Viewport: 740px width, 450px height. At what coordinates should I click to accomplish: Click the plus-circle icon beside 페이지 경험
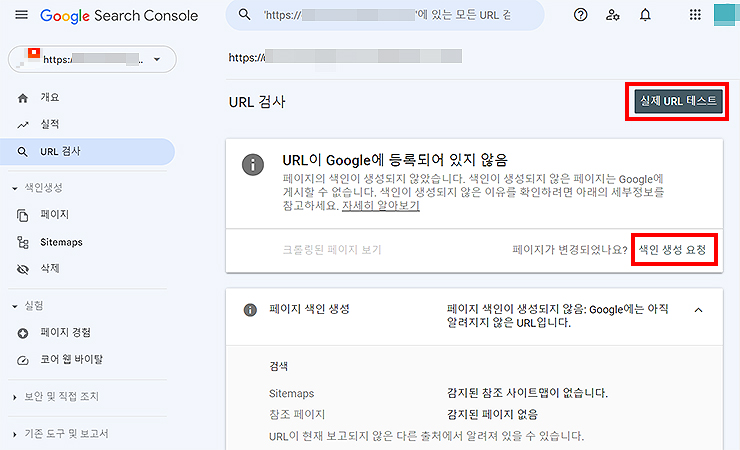tap(23, 333)
